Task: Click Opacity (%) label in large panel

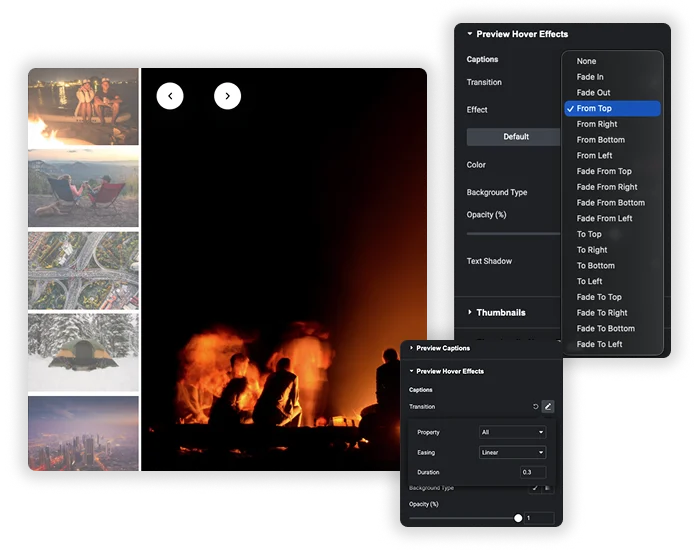Action: tap(487, 215)
